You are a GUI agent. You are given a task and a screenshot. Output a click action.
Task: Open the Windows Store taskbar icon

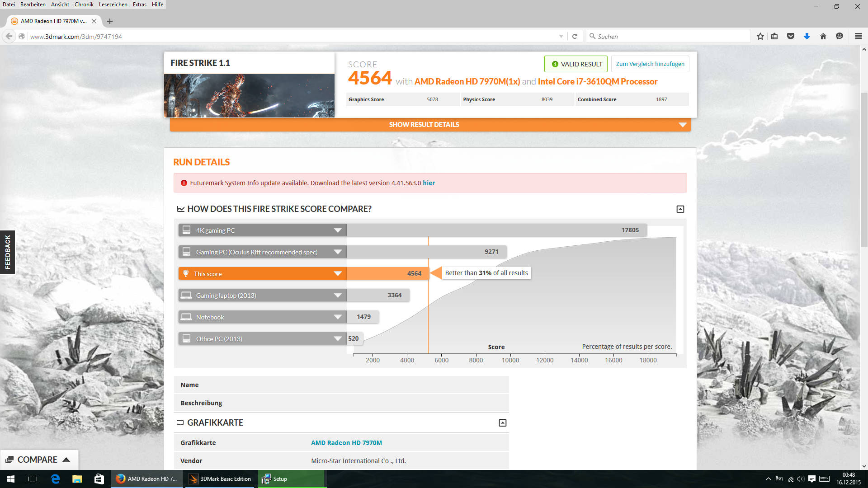coord(99,479)
